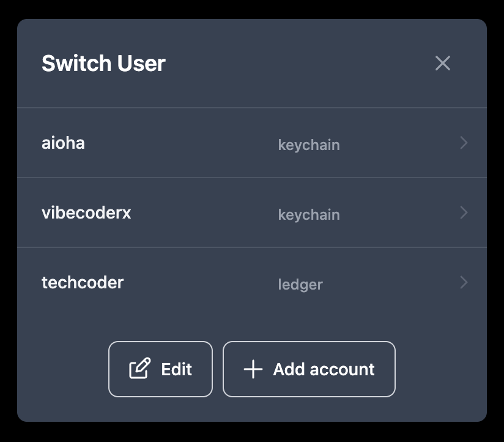Click the pencil icon in Edit button
Viewport: 504px width, 442px height.
pos(140,368)
